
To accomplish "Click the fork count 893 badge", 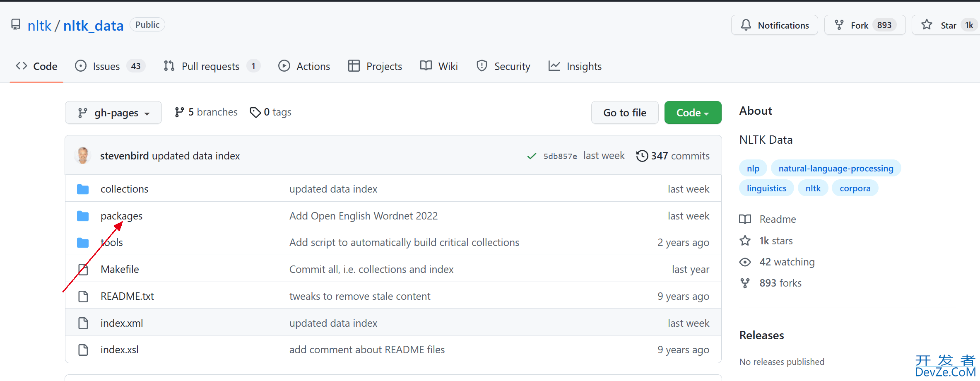I will (x=884, y=25).
